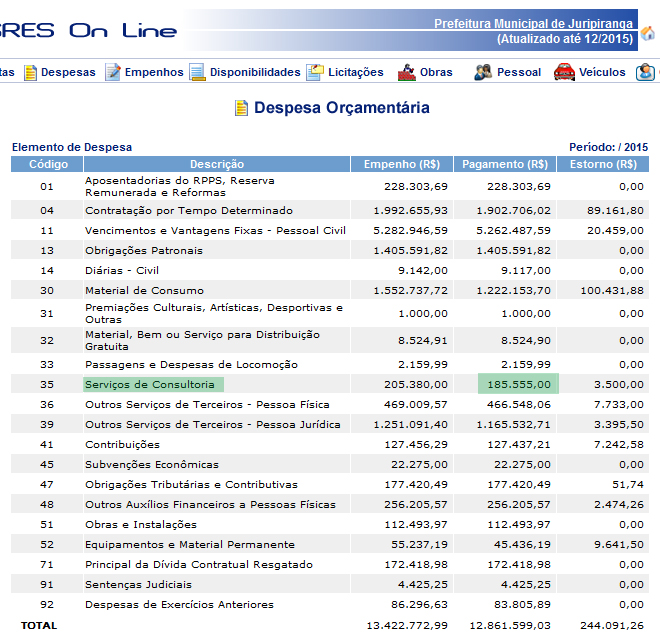Open the Empenhos menu item
This screenshot has height=636, width=660.
[x=154, y=72]
